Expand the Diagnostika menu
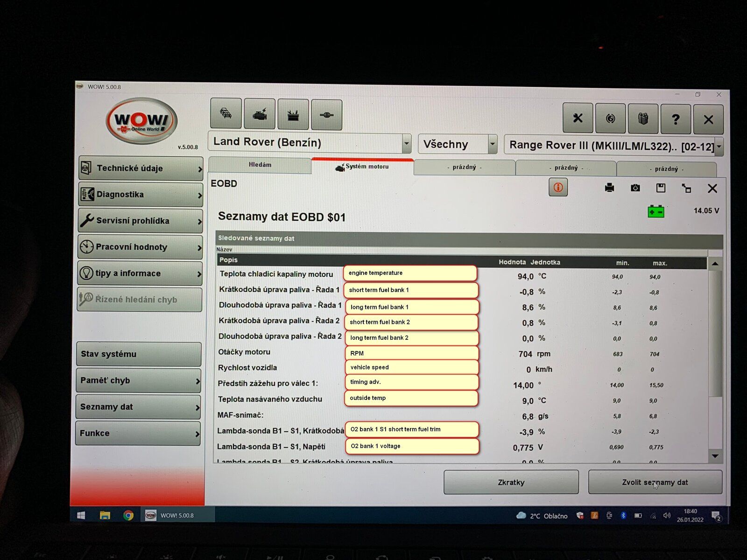The width and height of the screenshot is (747, 560). [141, 195]
